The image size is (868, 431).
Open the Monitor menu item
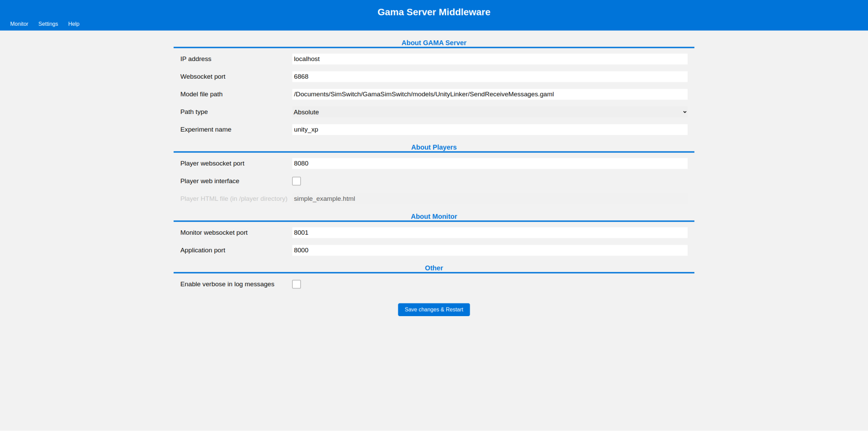coord(19,24)
